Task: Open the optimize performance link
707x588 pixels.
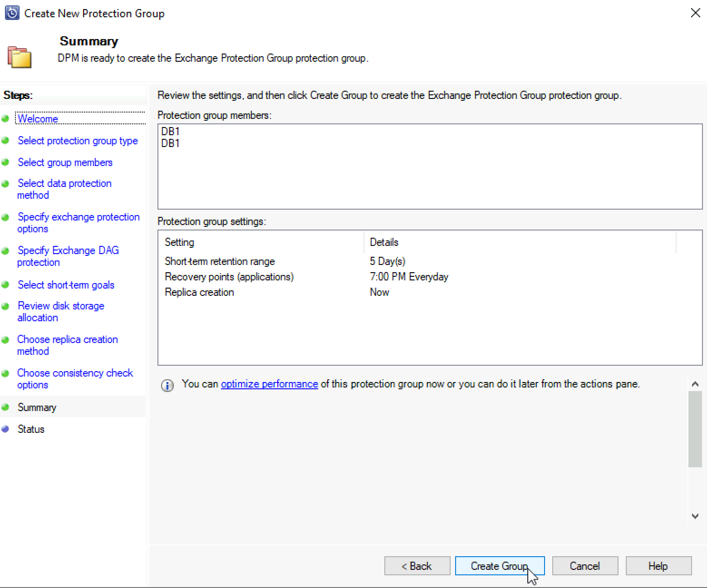Action: pyautogui.click(x=269, y=384)
